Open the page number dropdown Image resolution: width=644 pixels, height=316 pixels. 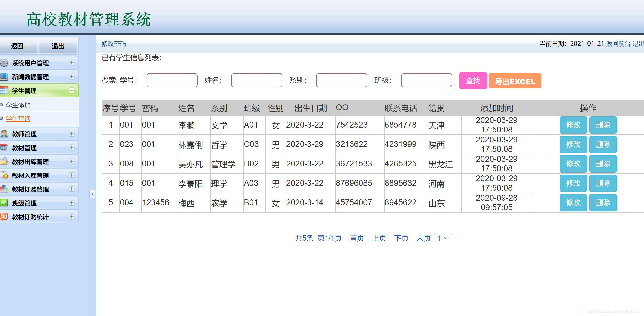point(443,238)
